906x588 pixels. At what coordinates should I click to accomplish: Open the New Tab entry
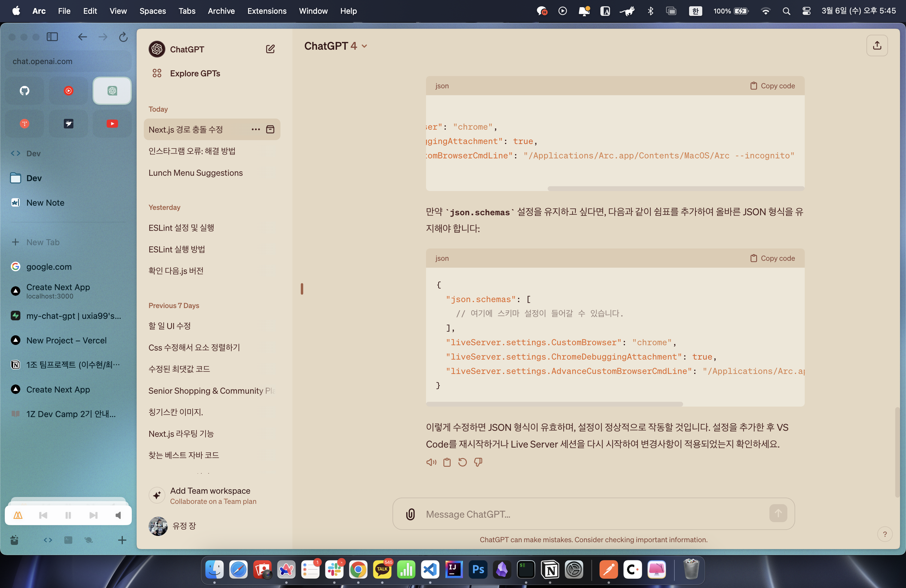(69, 242)
